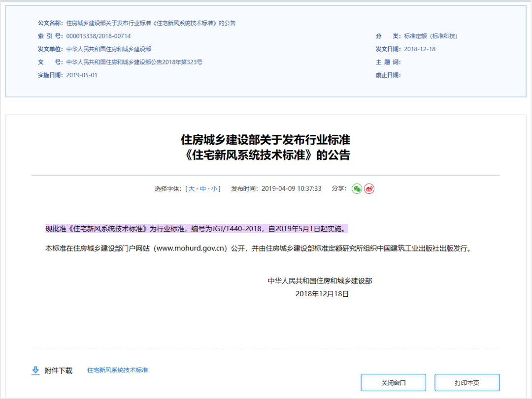Click the 发文单位 issuing ministry value
Screen dimensions: 532x399
pyautogui.click(x=108, y=49)
